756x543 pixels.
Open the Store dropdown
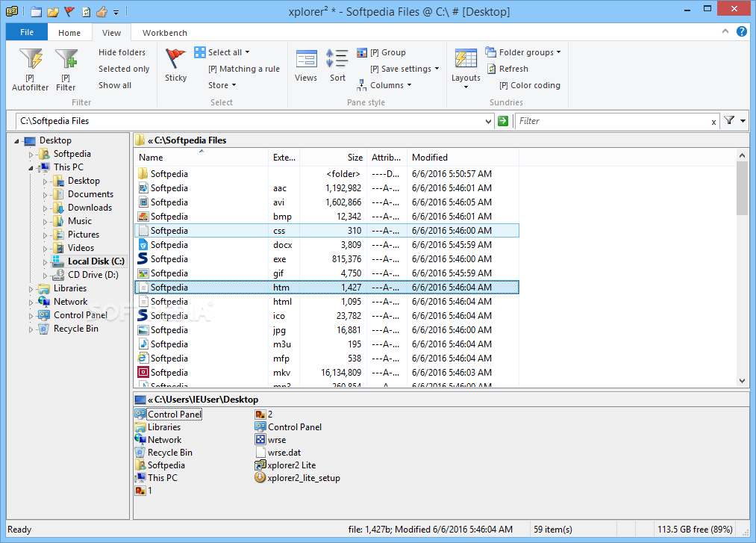[x=222, y=85]
